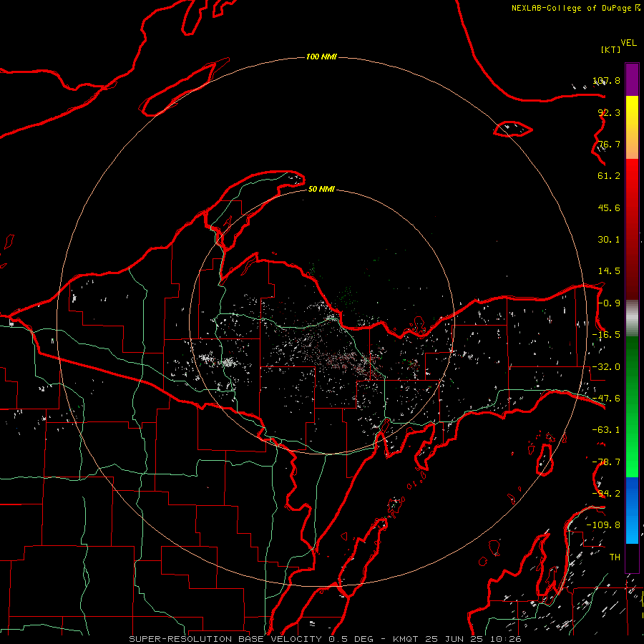Select the -78.7 legend value

tap(606, 462)
